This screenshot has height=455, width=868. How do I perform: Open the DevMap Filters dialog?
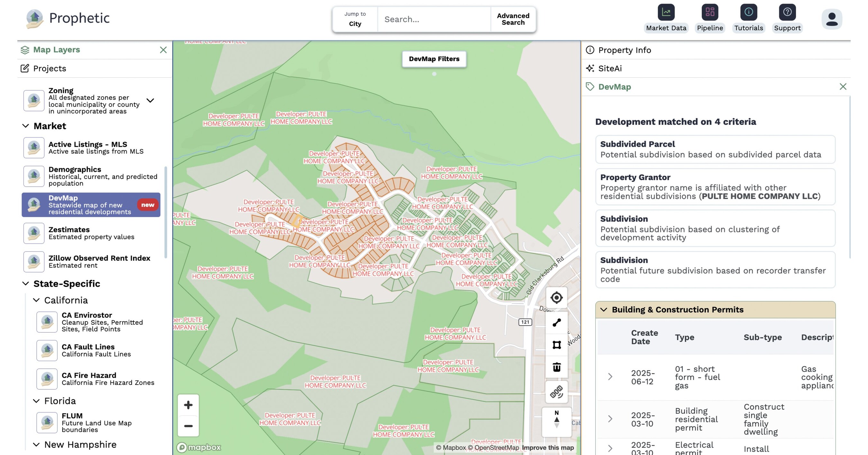pos(434,58)
